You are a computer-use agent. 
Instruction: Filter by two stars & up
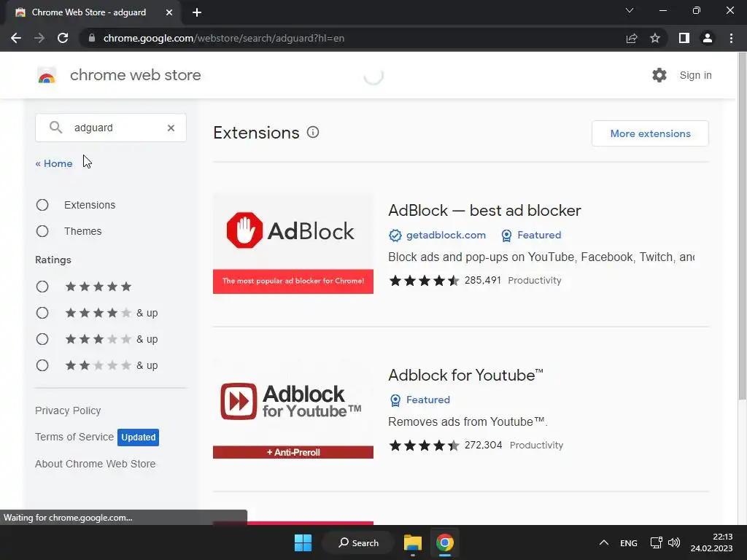click(x=42, y=365)
